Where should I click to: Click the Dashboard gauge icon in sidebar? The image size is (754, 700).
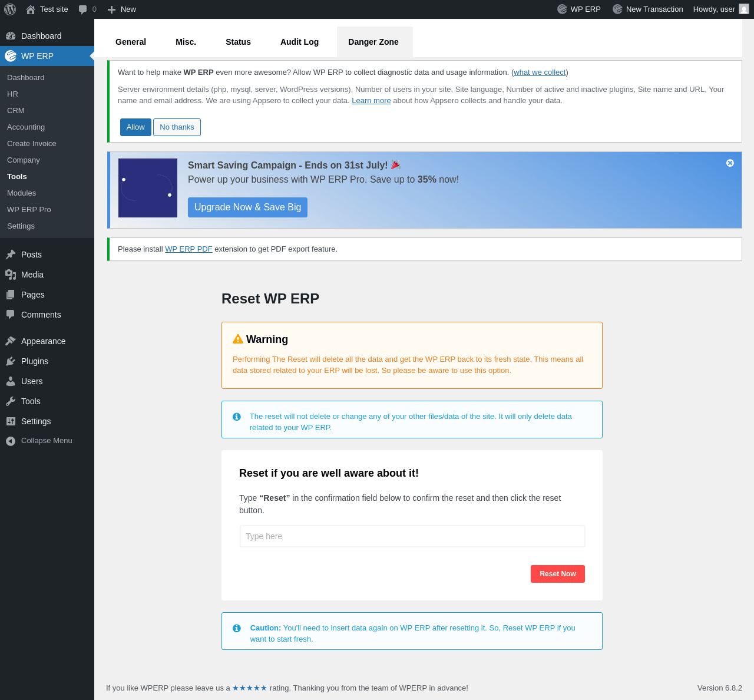click(x=11, y=36)
